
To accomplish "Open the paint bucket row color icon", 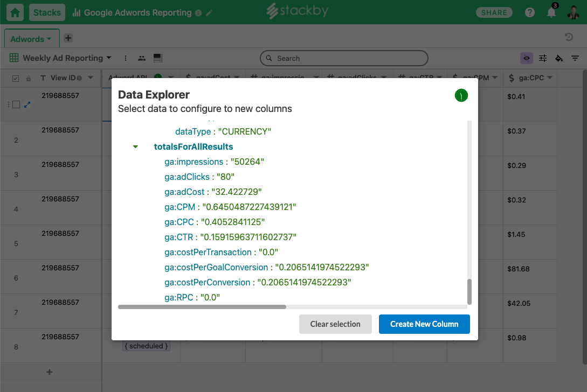I will click(559, 58).
